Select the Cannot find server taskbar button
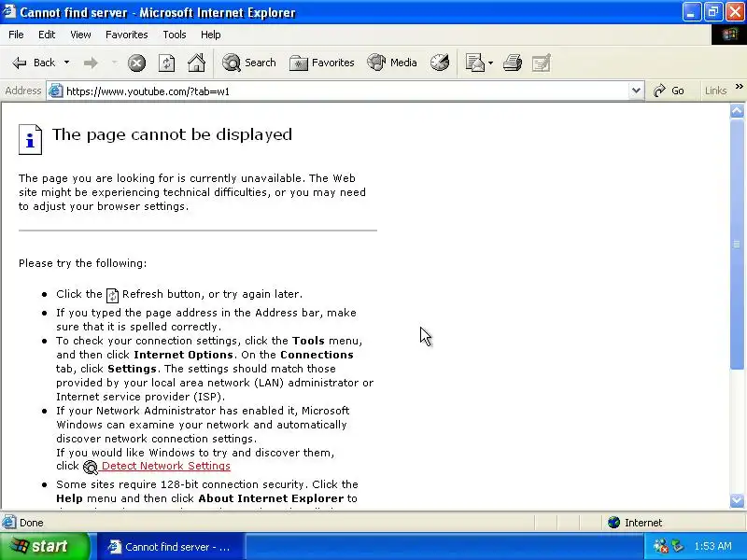Screen dimensions: 747x560 172,547
